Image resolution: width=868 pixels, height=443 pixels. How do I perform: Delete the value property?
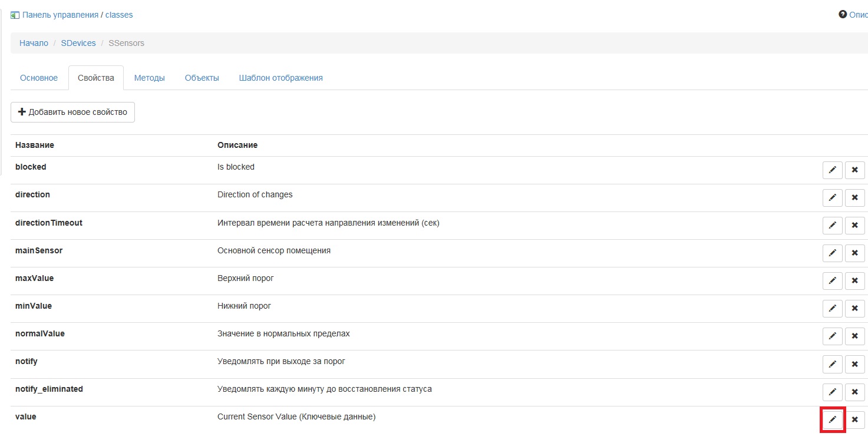(x=854, y=419)
